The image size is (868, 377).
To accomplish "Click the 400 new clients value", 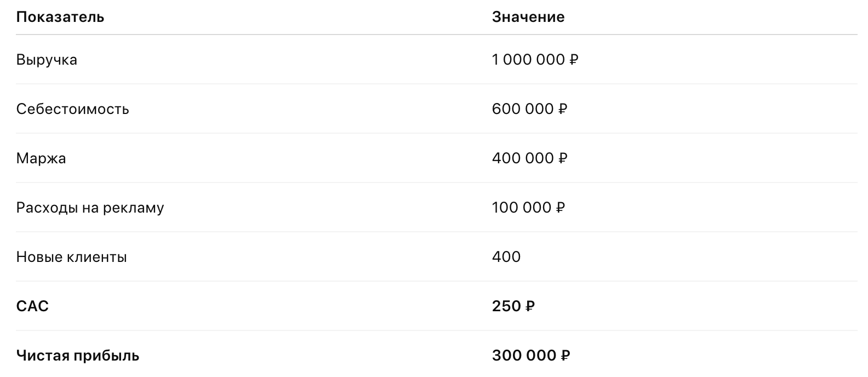I will point(506,257).
